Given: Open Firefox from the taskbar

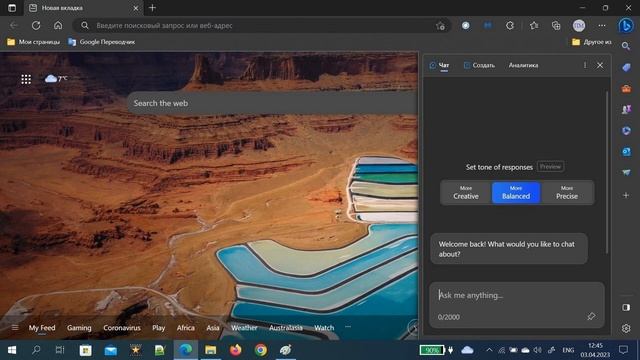Looking at the screenshot, I should [x=236, y=350].
